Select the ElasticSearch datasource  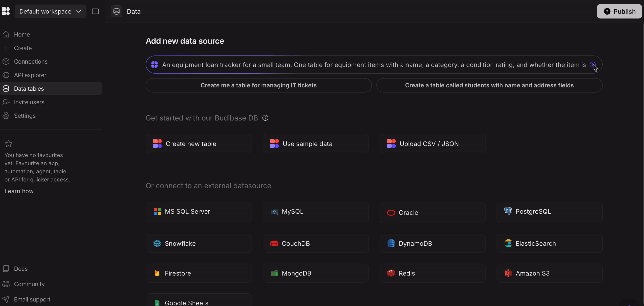550,243
